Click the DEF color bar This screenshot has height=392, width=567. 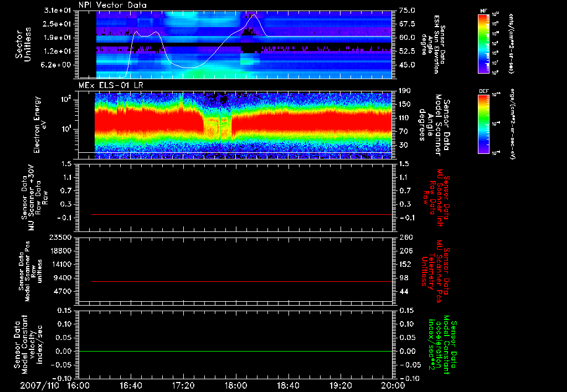pyautogui.click(x=484, y=124)
